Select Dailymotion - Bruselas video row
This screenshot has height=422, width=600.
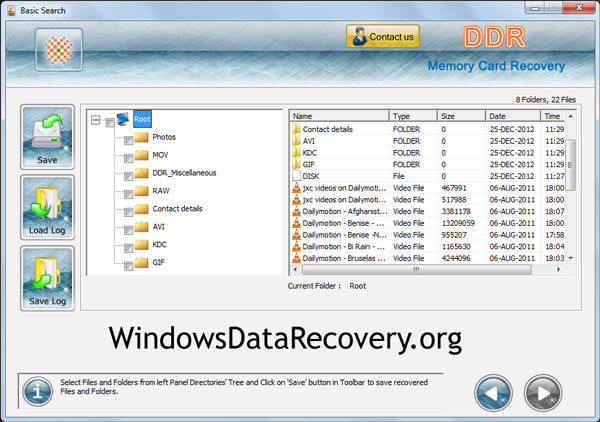coord(428,258)
